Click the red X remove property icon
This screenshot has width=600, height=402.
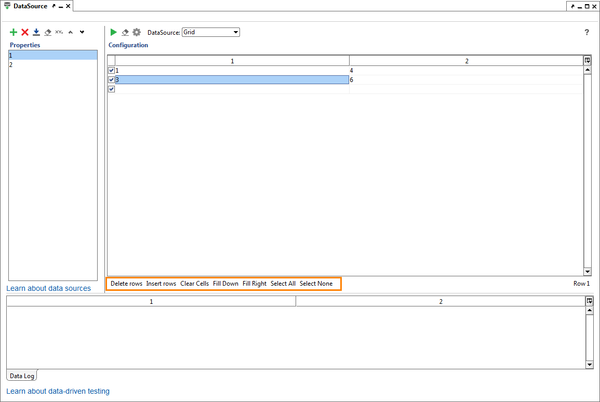pos(25,32)
